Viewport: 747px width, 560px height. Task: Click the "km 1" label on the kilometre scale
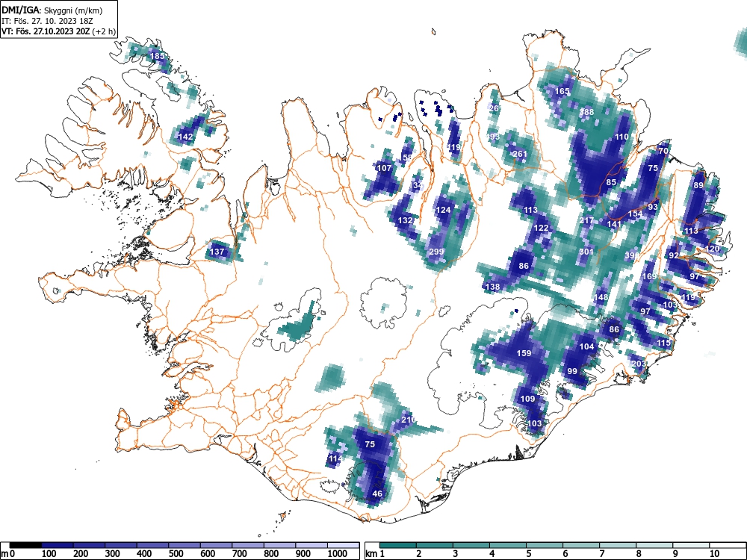[375, 554]
